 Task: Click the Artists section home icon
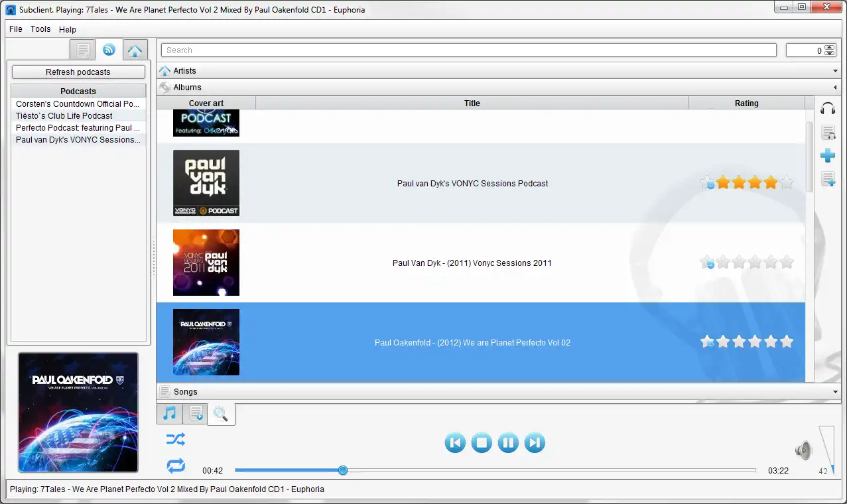[165, 71]
